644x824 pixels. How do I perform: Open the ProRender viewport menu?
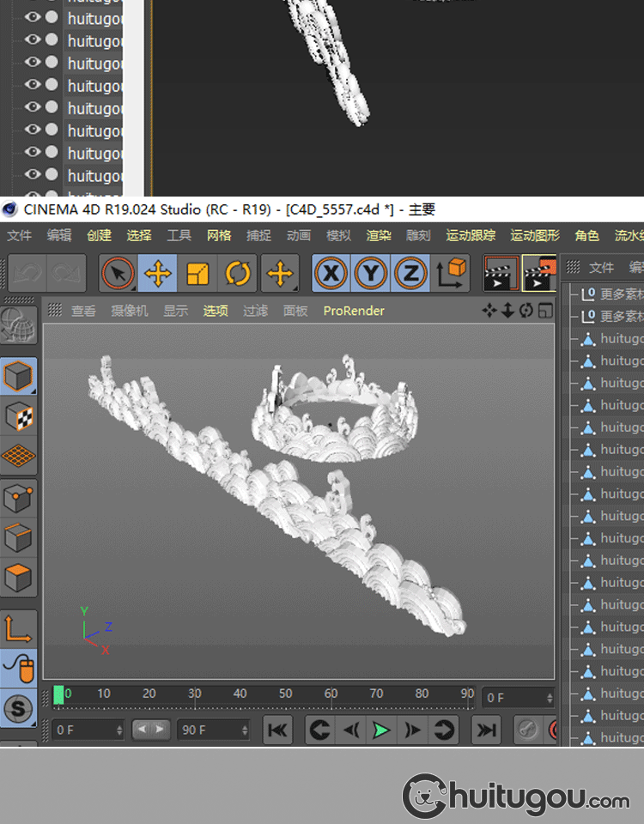(354, 311)
